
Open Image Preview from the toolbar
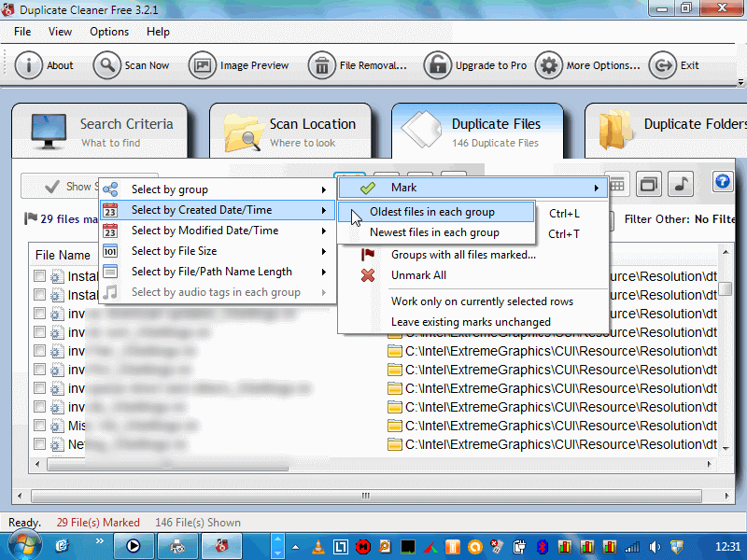(x=203, y=65)
